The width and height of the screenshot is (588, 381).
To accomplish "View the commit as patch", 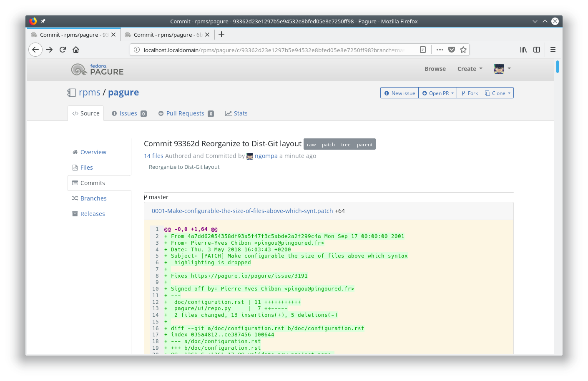I will click(328, 145).
